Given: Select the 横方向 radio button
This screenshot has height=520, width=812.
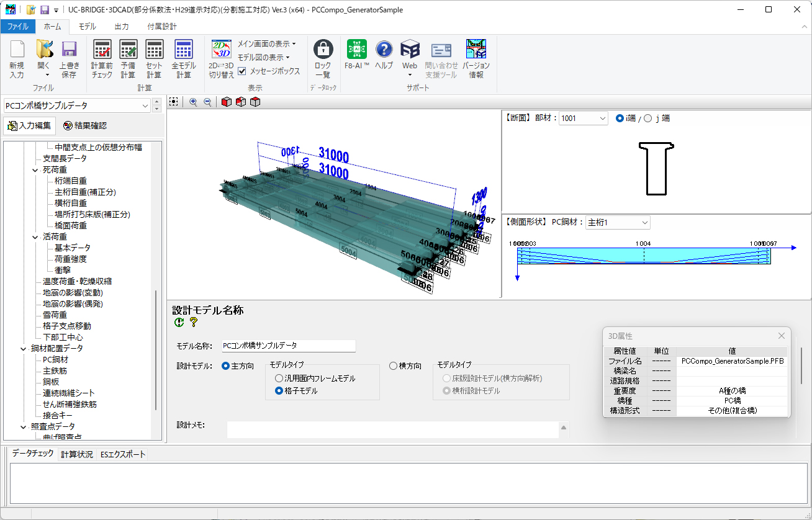Looking at the screenshot, I should tap(394, 366).
